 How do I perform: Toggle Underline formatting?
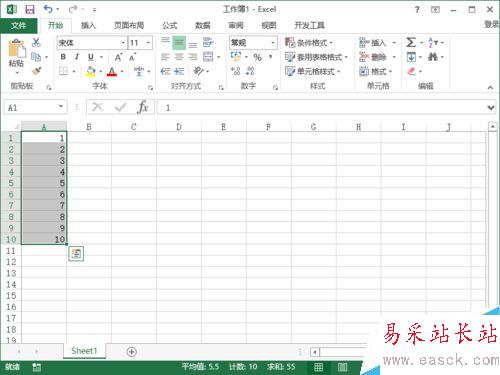tap(91, 57)
